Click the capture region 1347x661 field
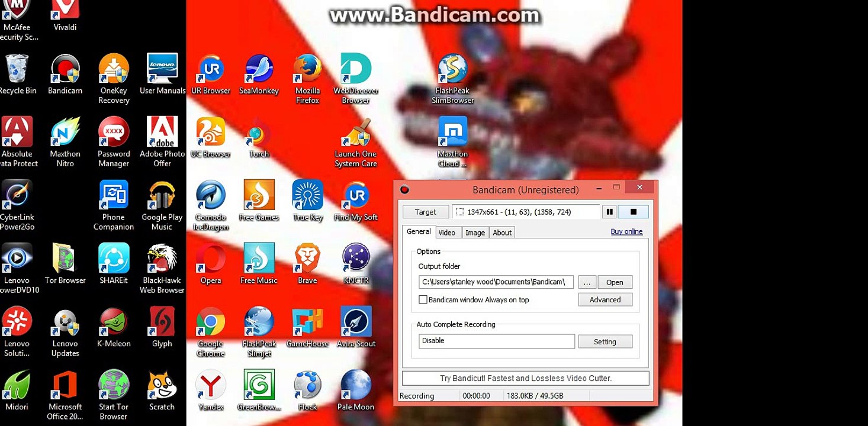The height and width of the screenshot is (426, 868). pyautogui.click(x=526, y=212)
